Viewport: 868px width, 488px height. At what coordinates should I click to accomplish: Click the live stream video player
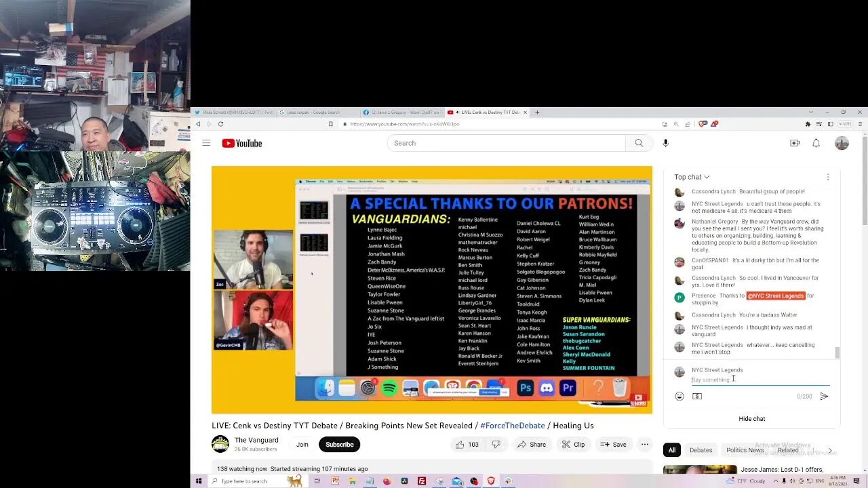click(x=432, y=289)
